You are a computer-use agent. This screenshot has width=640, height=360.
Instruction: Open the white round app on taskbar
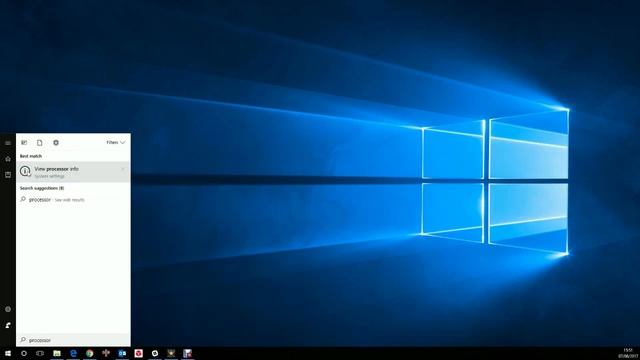click(x=155, y=353)
